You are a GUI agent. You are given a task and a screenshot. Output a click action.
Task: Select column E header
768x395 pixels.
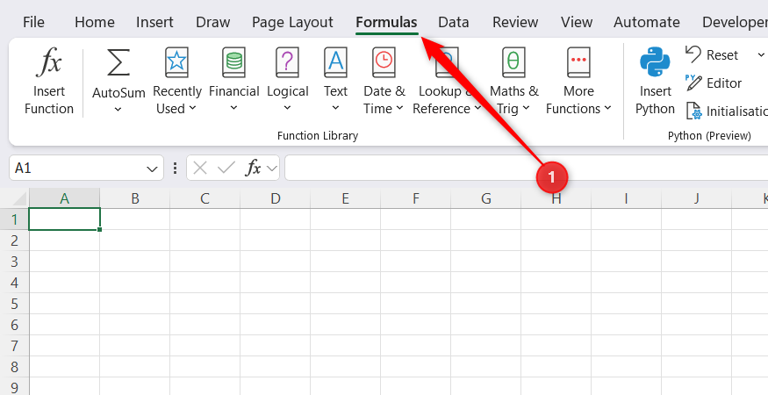click(x=345, y=198)
